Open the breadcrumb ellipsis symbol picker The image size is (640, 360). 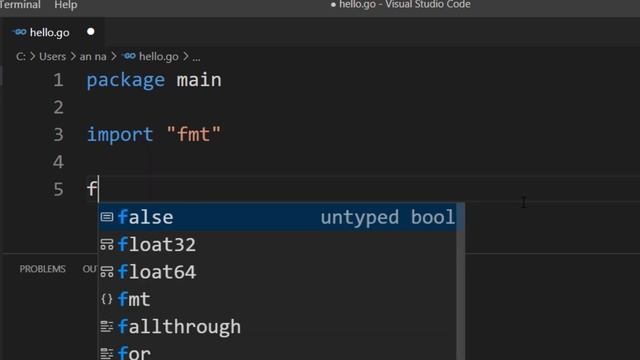196,57
